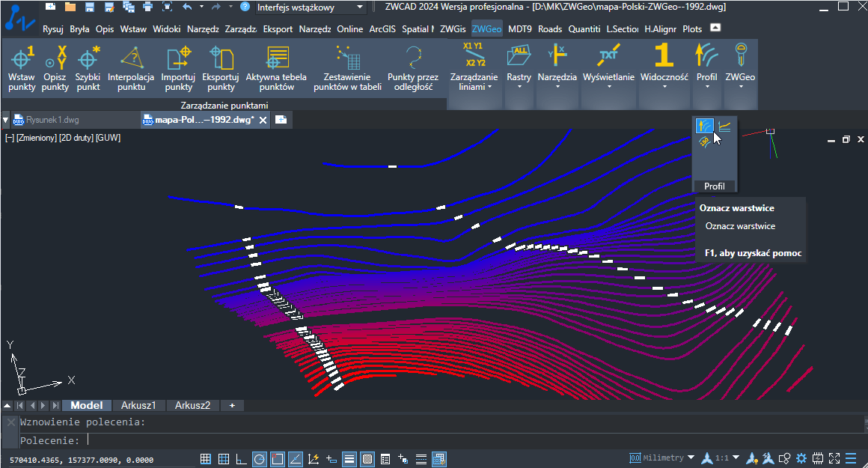
Task: Open the Interpolacja punktu tool
Action: tap(131, 68)
